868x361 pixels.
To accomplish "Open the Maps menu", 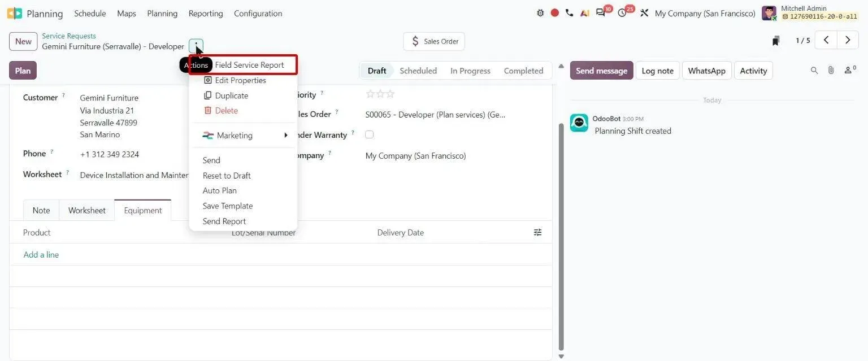I will (x=127, y=13).
